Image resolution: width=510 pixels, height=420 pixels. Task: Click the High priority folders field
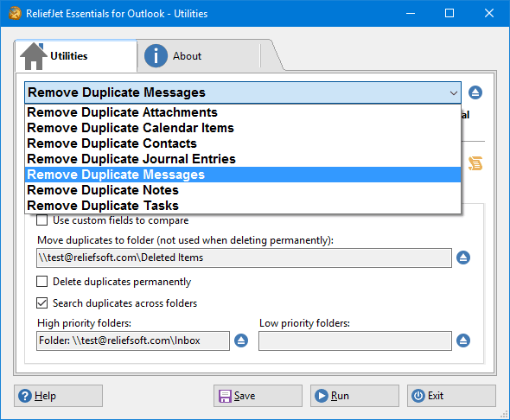pos(133,340)
